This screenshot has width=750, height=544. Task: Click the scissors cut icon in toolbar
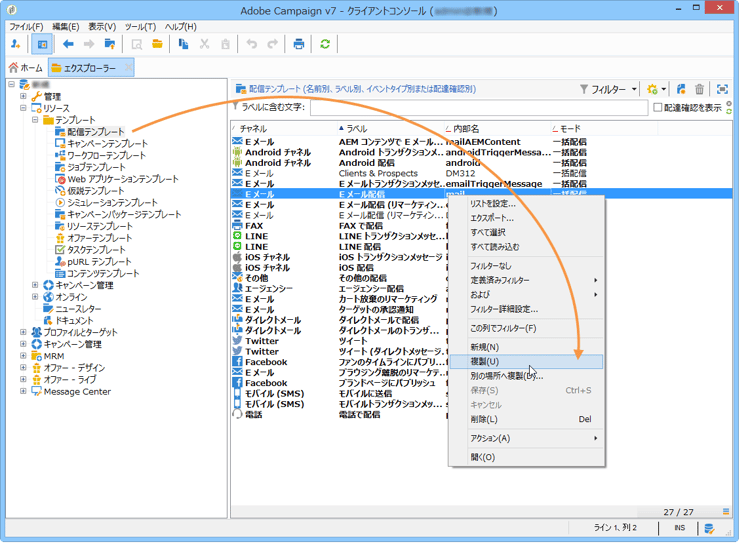205,44
